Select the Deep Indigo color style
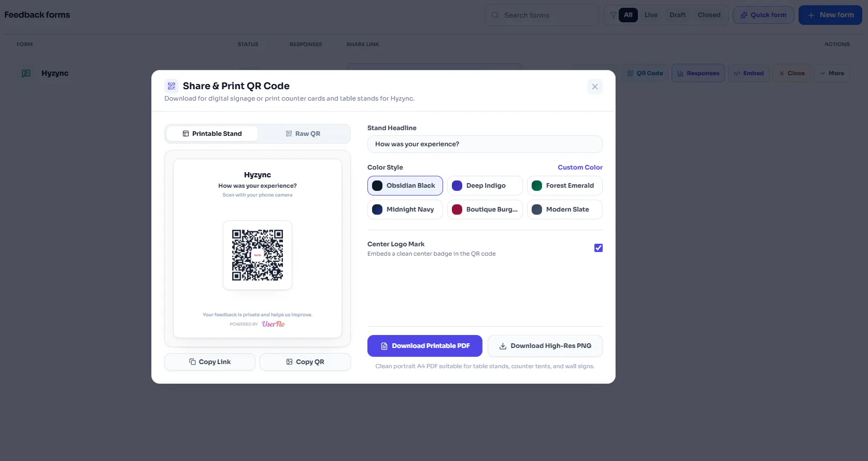 tap(485, 186)
